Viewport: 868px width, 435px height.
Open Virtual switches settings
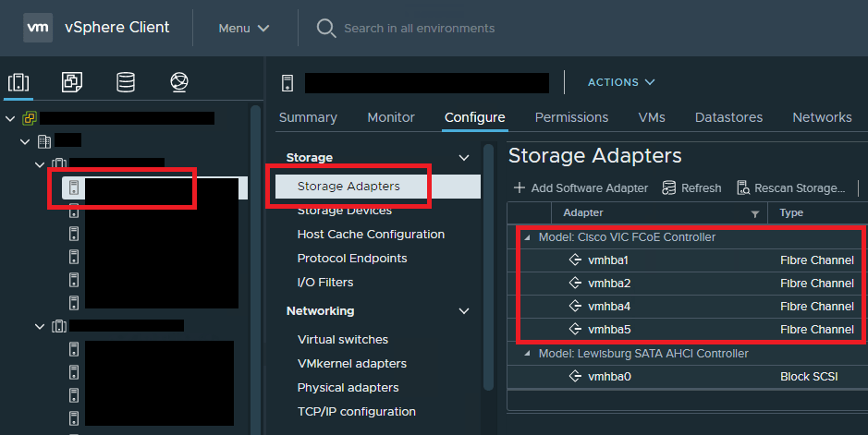click(343, 339)
